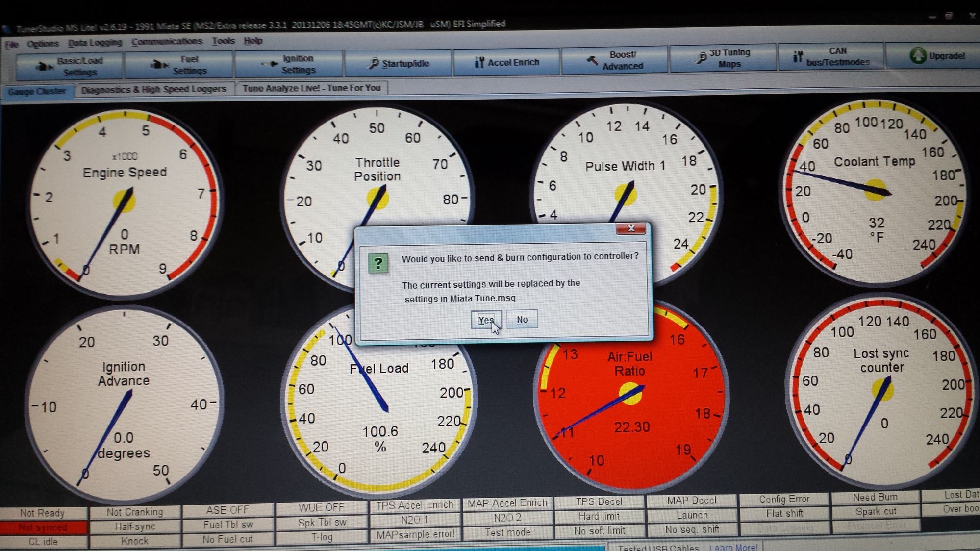980x551 pixels.
Task: Click the red Not synced indicator
Action: [43, 527]
